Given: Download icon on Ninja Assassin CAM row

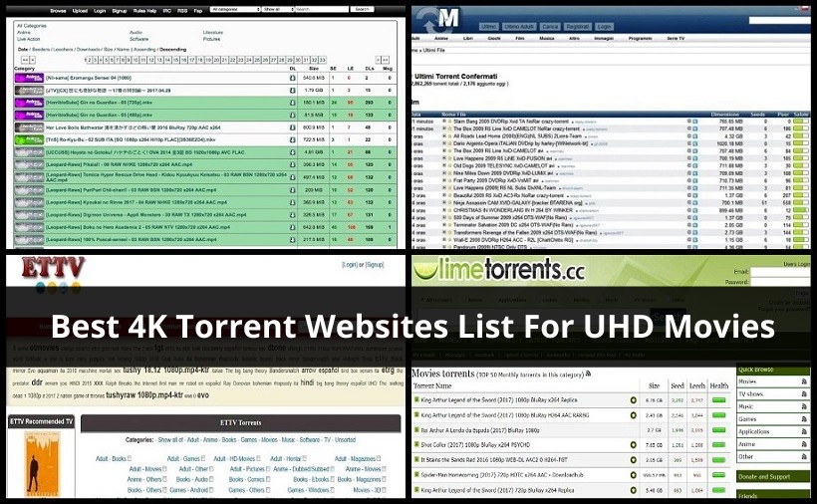Looking at the screenshot, I should (x=695, y=202).
